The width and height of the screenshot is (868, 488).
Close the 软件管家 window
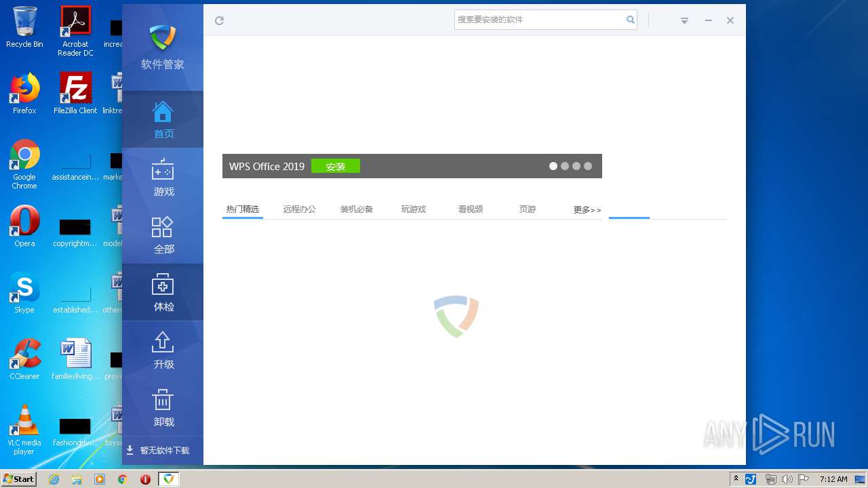point(730,20)
